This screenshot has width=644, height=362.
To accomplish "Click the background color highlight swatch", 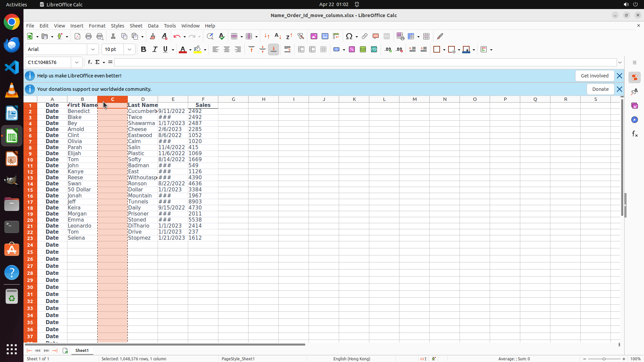I will [x=198, y=50].
